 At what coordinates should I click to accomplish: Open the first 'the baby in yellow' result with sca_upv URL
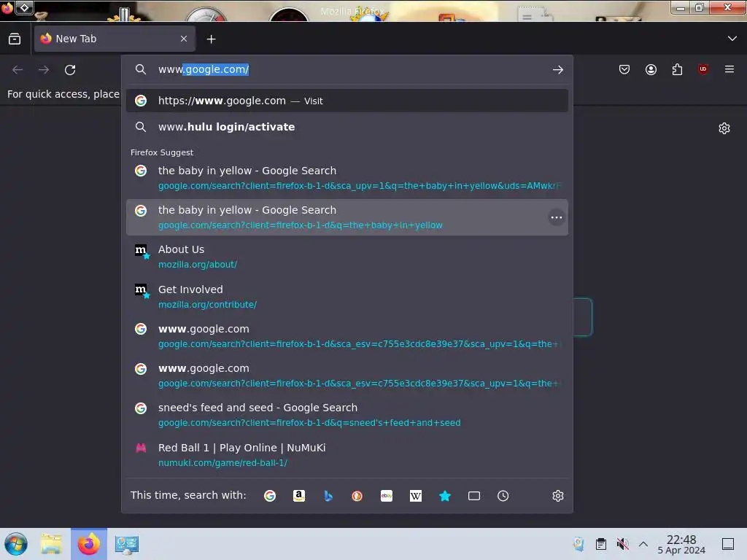tap(347, 178)
